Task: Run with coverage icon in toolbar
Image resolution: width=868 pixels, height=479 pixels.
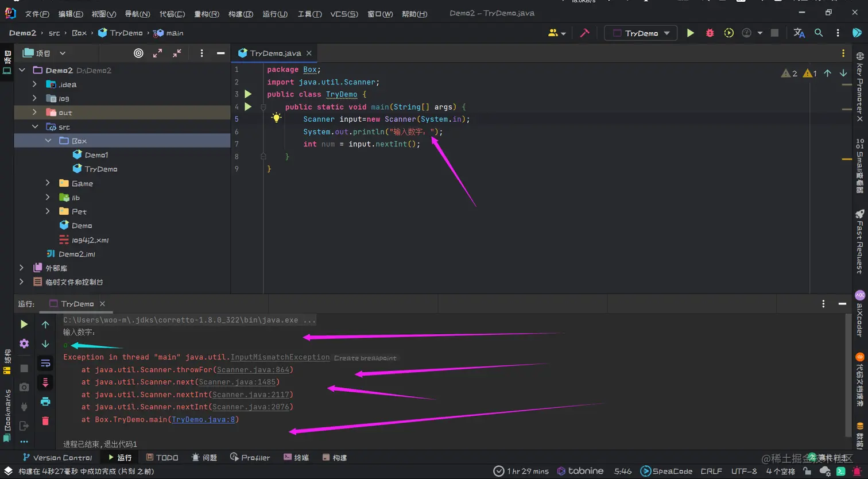Action: pos(728,33)
